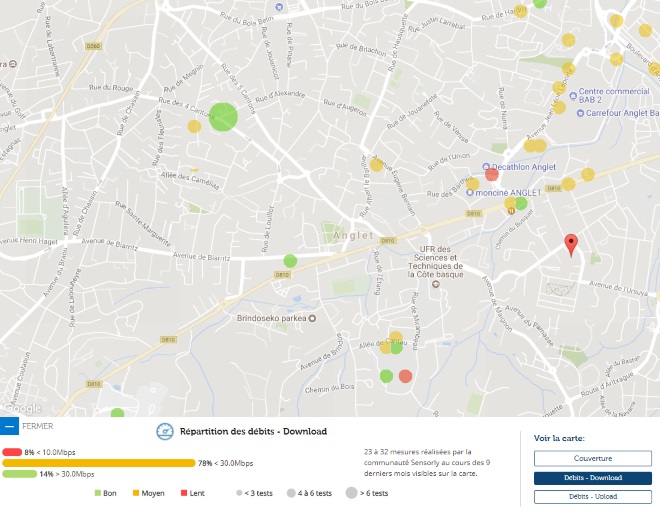Click the 'Répartition des débits - Download' heading
This screenshot has width=660, height=518.
coord(253,431)
